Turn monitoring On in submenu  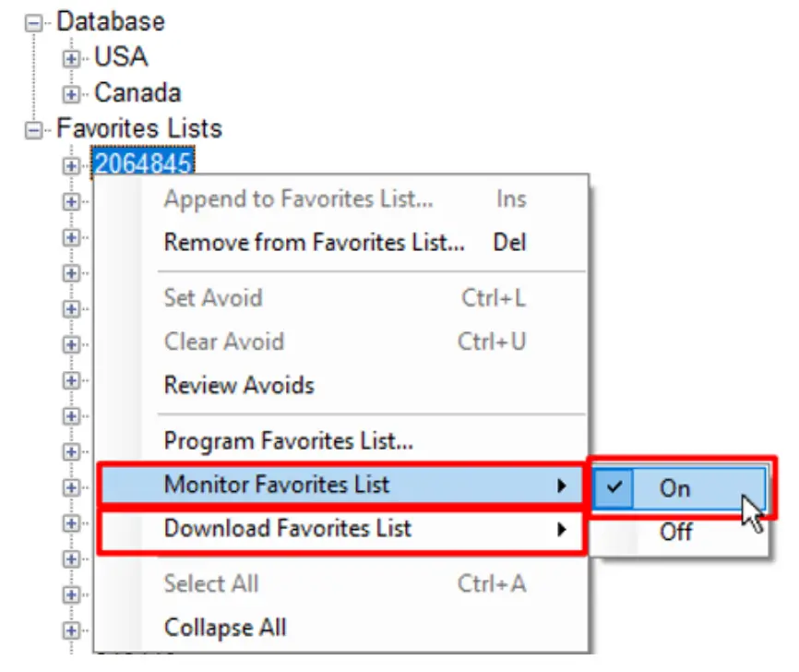point(675,488)
